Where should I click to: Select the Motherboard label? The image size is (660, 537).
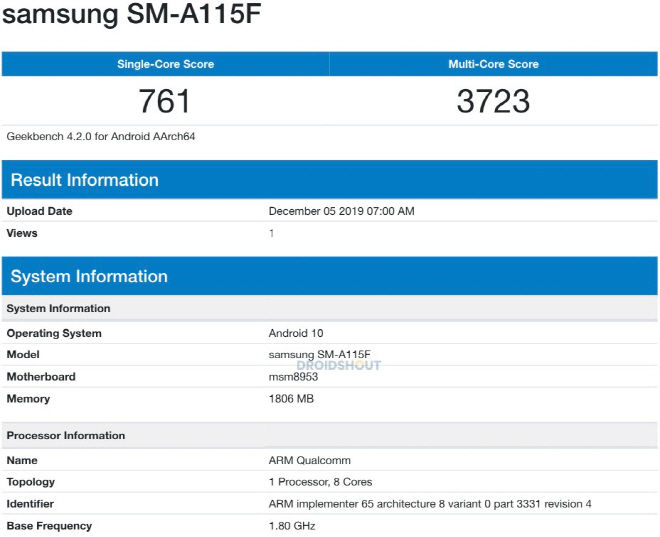coord(41,377)
